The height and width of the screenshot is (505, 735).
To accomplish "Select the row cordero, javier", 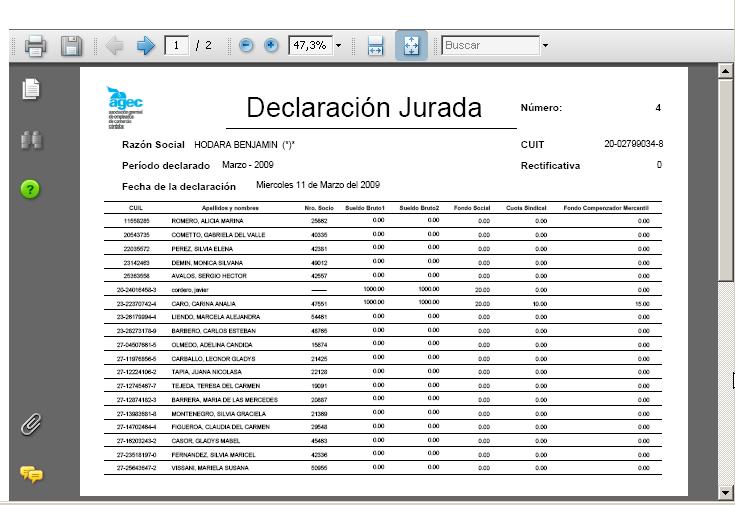I will pyautogui.click(x=383, y=290).
